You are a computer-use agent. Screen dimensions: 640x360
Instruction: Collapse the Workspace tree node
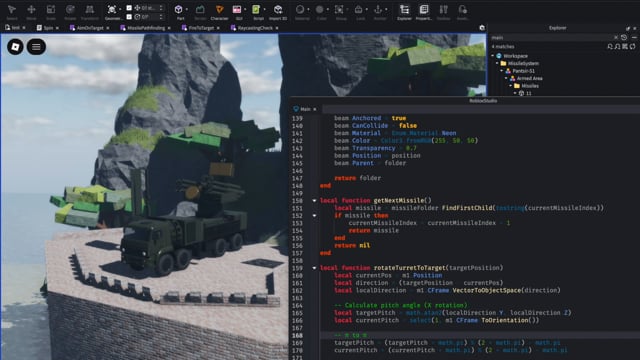(493, 56)
